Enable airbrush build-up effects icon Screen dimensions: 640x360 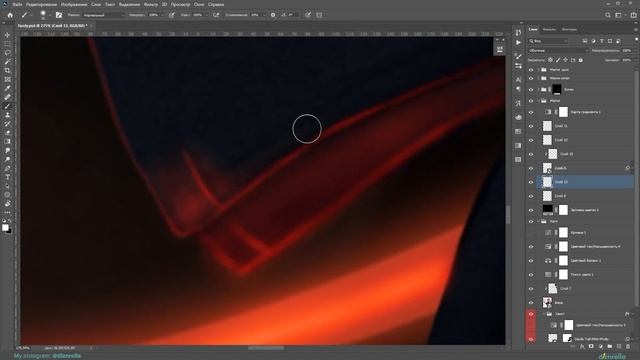pos(216,15)
